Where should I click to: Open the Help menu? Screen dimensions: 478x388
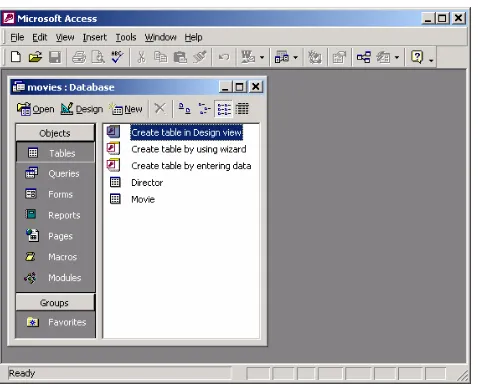(x=193, y=37)
